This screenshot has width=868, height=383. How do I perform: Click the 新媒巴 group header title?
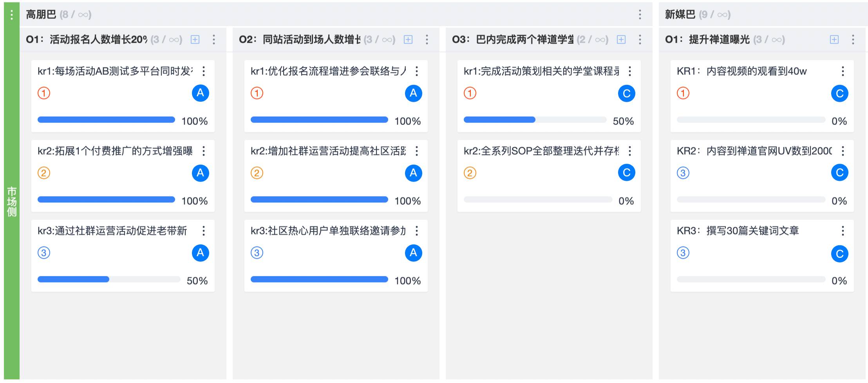point(680,14)
